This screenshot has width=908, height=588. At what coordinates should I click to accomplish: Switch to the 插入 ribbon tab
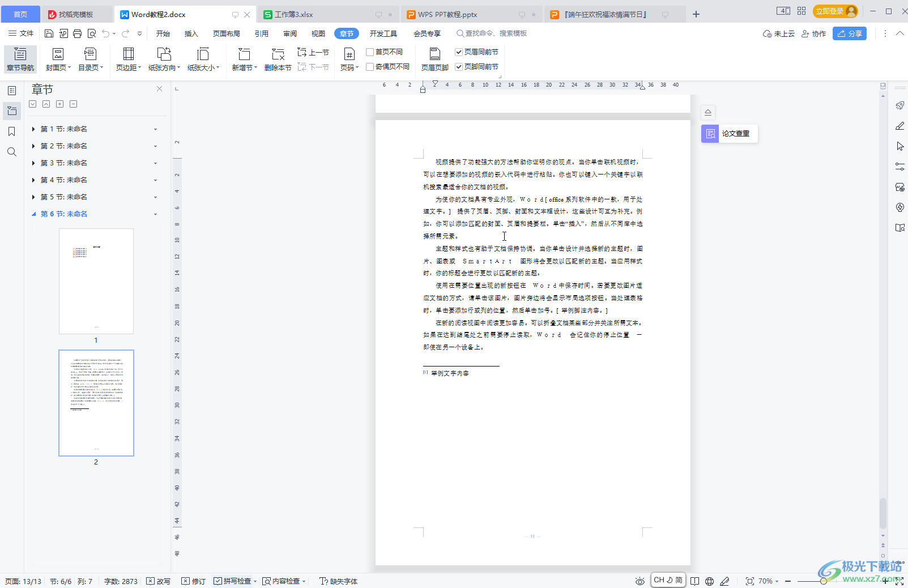(191, 33)
